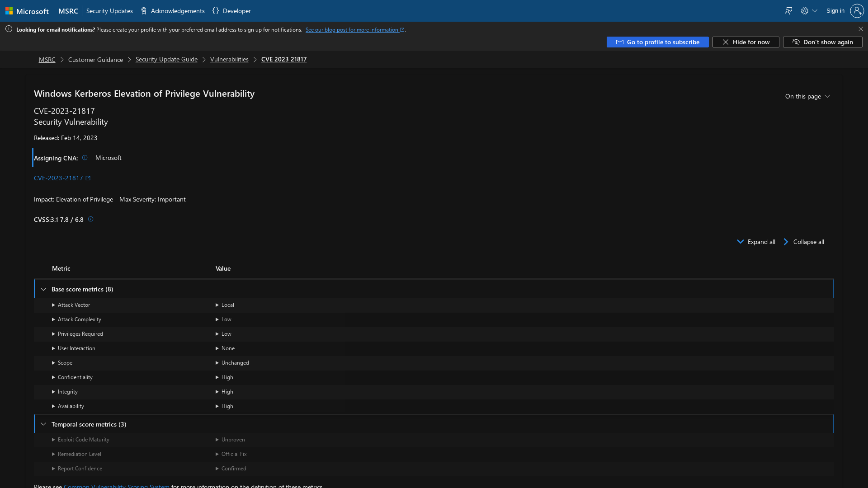Open the CVE-2023-21817 external link
The width and height of the screenshot is (868, 488).
62,178
